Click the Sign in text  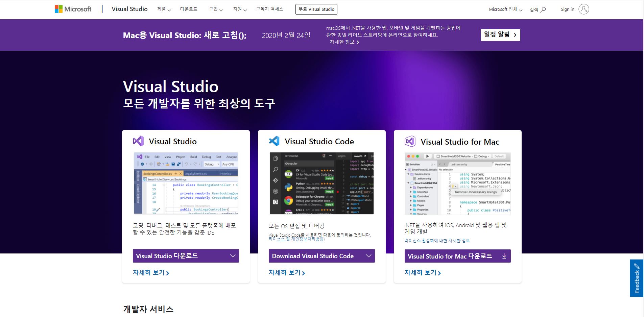[567, 9]
